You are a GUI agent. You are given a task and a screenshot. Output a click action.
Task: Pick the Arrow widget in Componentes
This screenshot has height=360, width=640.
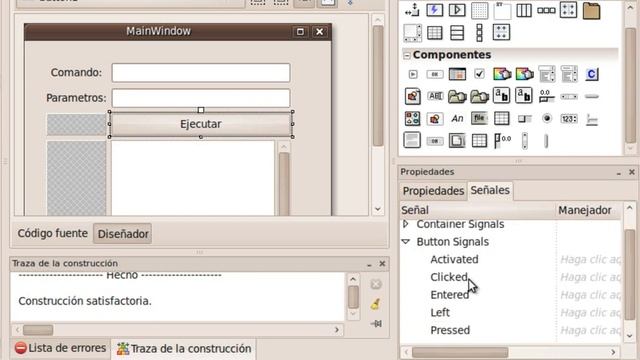[413, 74]
